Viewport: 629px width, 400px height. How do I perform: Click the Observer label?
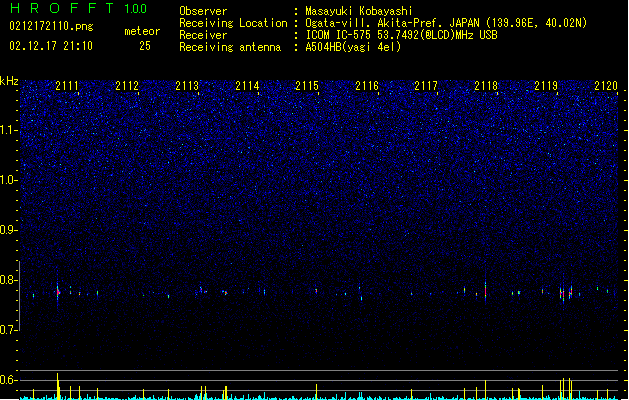(x=203, y=11)
